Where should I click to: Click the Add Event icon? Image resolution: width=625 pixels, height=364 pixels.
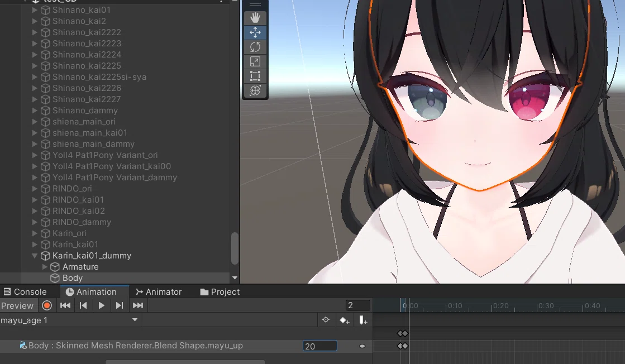[x=363, y=320]
